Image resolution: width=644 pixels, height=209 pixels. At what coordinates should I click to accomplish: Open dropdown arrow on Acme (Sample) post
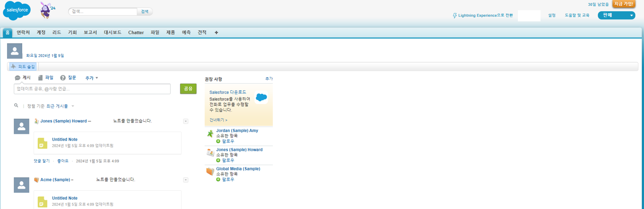coord(186,180)
